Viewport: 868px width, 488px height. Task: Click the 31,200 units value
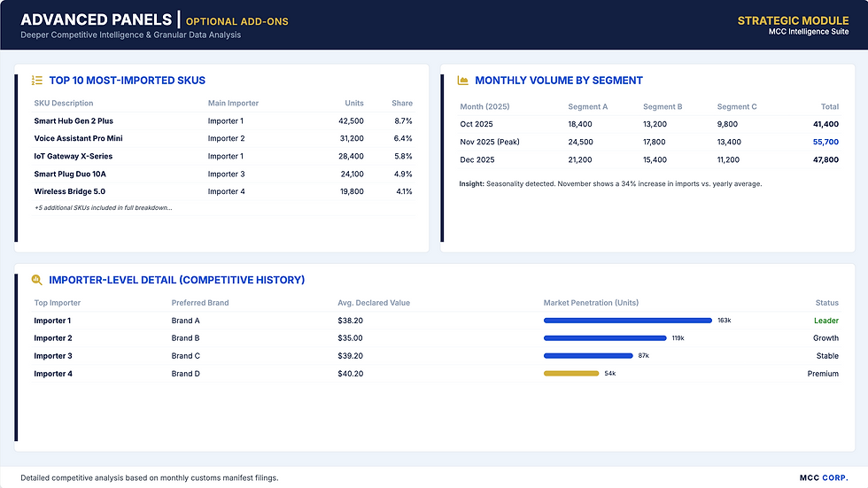coord(352,138)
